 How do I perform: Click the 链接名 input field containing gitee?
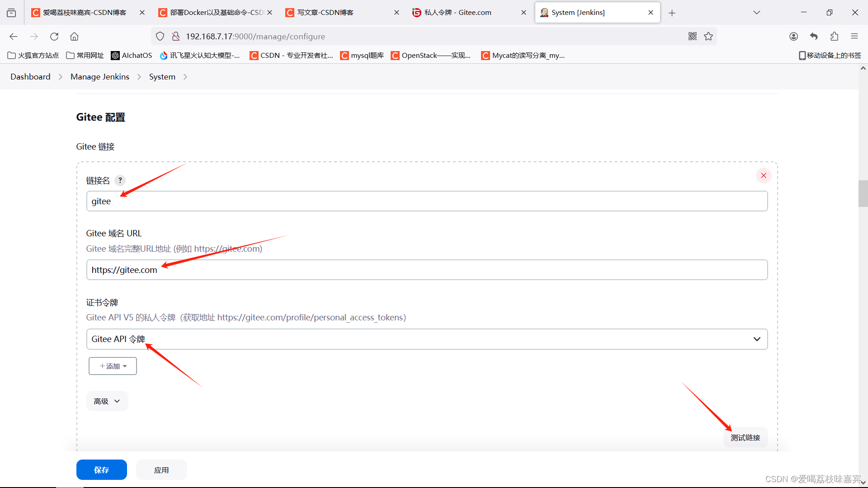click(x=427, y=201)
